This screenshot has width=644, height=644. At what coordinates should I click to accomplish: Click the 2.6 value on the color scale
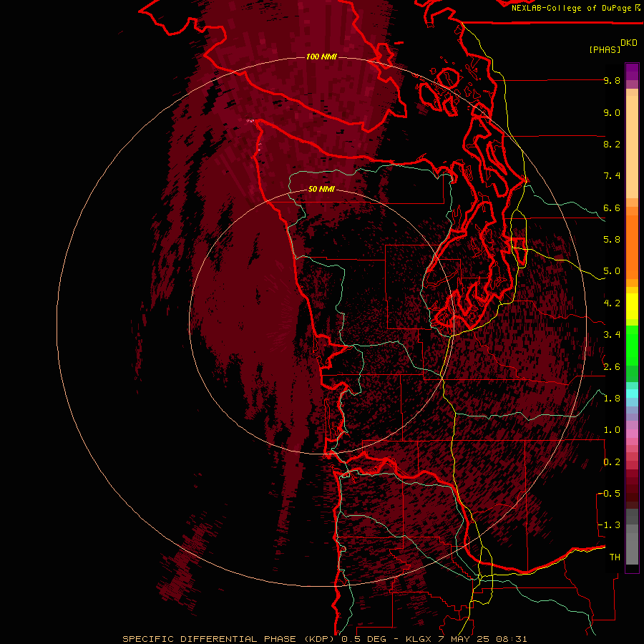coord(612,367)
